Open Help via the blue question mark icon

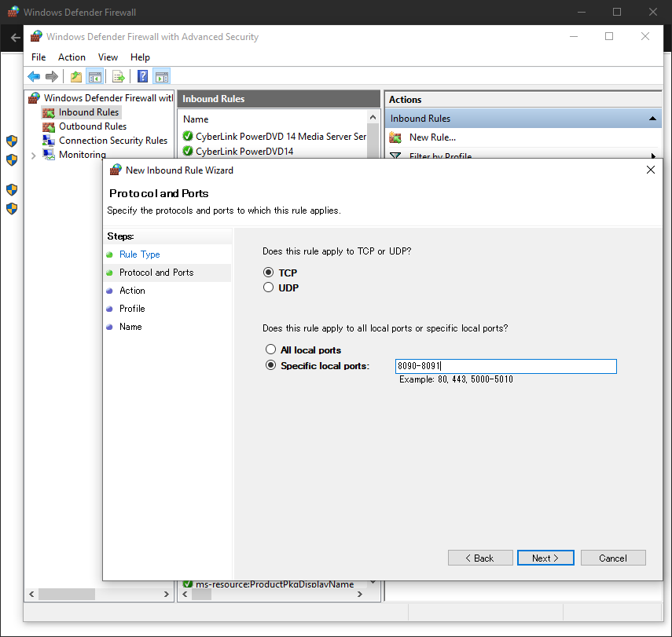(x=143, y=76)
